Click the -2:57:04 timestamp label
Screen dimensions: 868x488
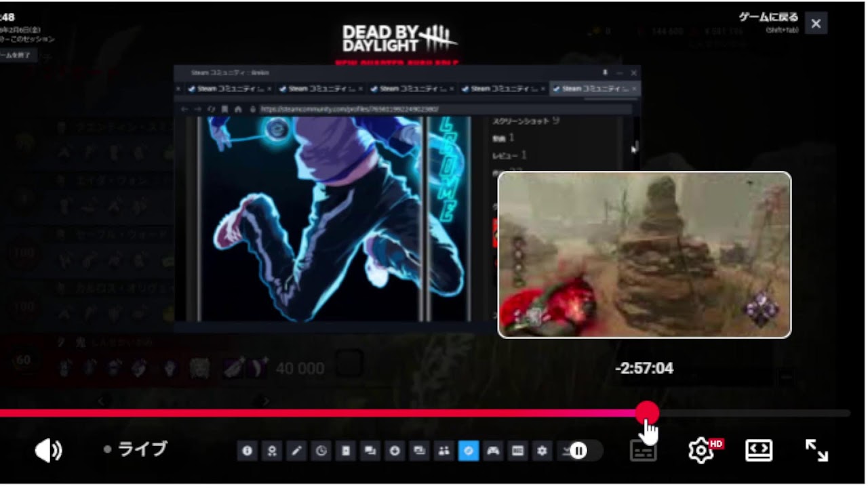644,368
